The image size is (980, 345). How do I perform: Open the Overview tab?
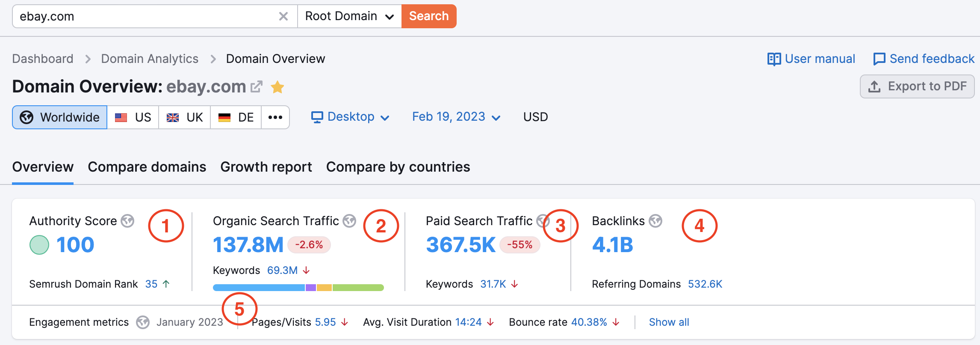43,167
